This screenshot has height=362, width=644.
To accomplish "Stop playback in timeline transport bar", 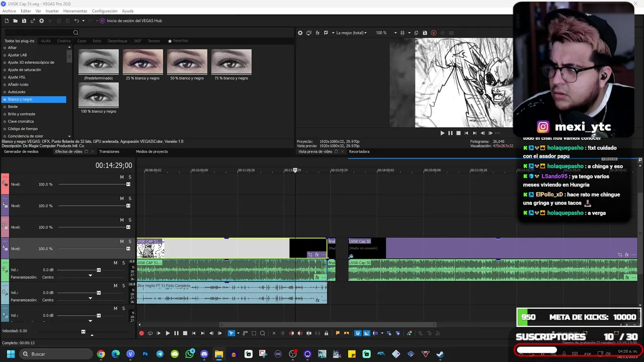I will point(185,333).
